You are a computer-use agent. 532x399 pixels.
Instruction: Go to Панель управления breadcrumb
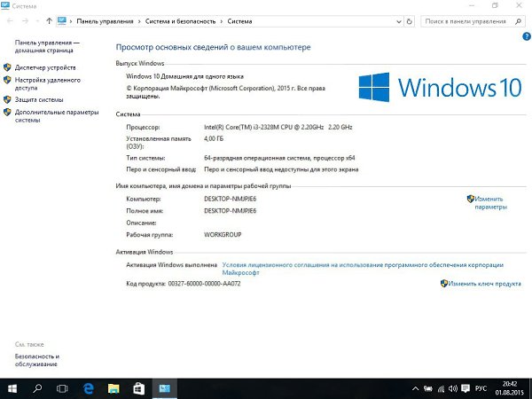[105, 21]
